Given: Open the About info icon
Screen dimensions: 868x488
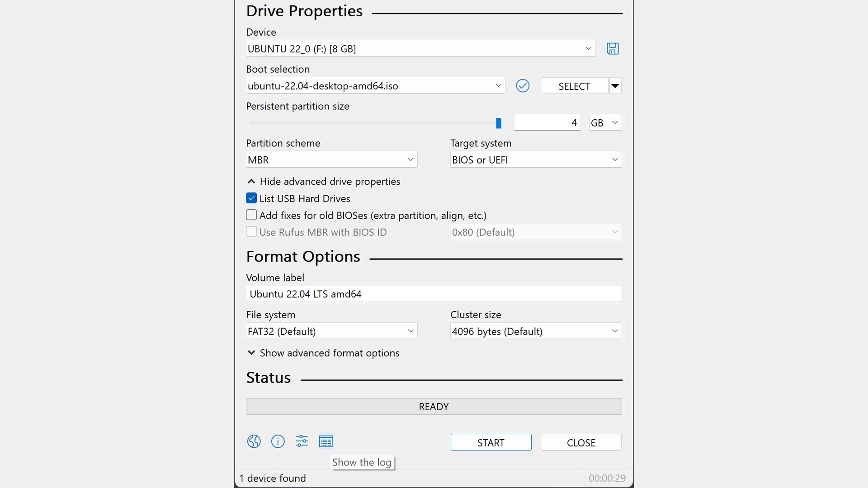Looking at the screenshot, I should coord(278,441).
